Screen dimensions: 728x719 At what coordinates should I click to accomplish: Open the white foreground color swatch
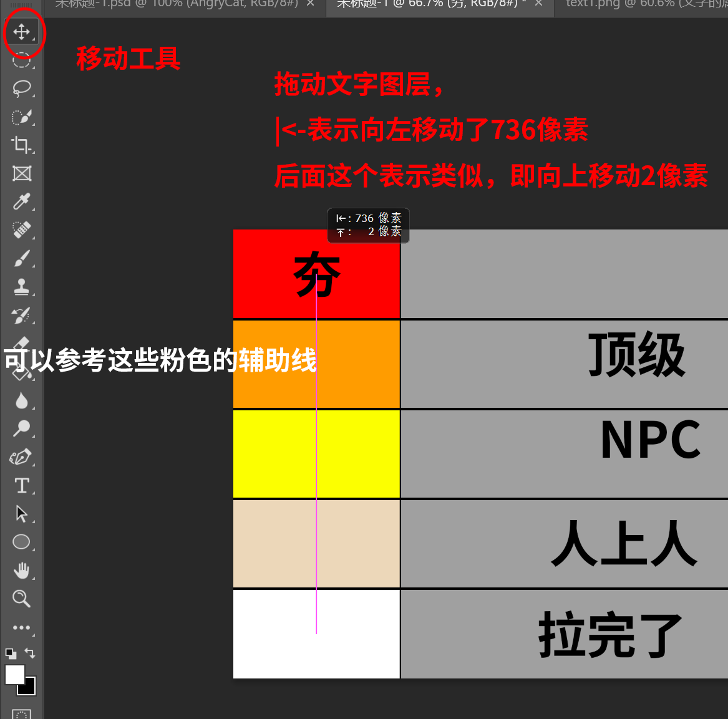click(14, 674)
